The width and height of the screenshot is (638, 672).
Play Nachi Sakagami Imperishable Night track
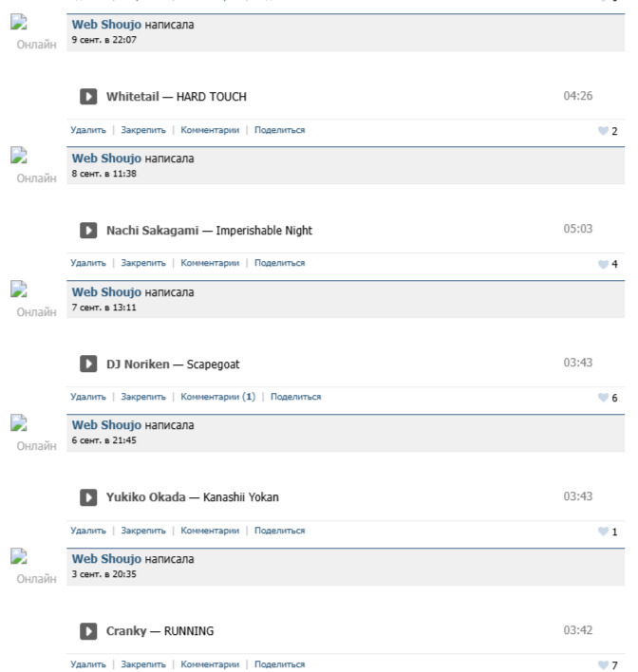[88, 230]
